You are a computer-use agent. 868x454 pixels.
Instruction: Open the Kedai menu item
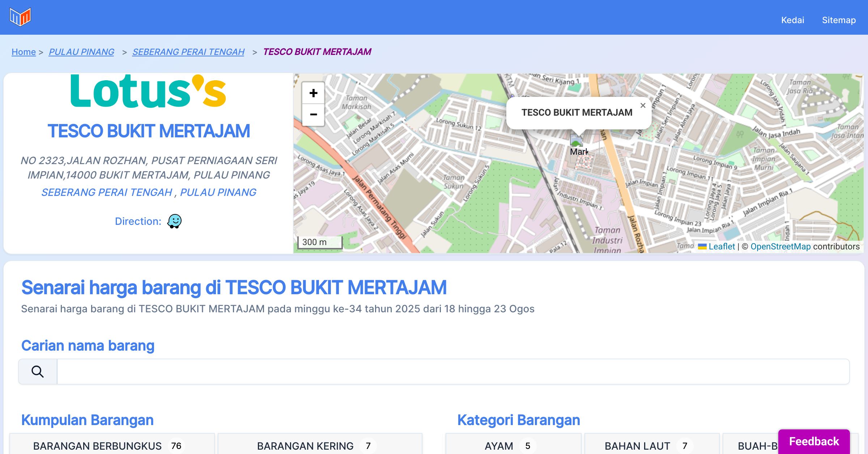(792, 20)
